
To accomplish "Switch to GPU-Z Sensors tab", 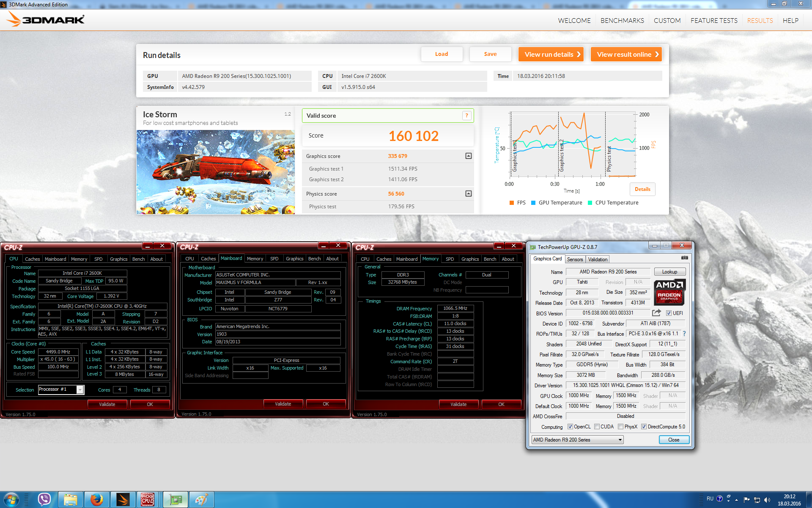I will tap(575, 260).
